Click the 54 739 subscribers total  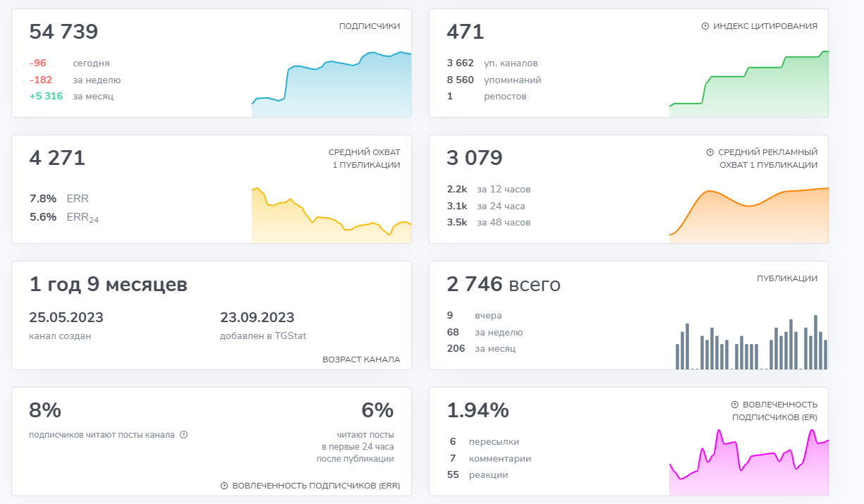point(63,32)
